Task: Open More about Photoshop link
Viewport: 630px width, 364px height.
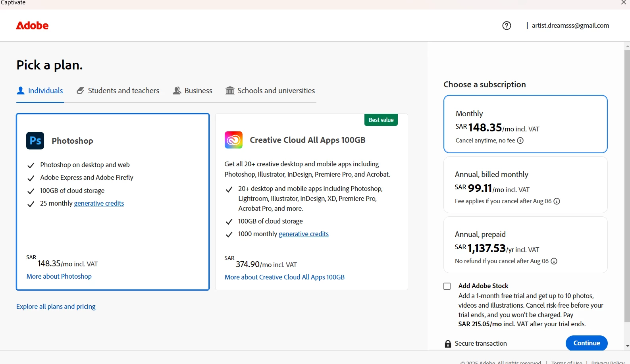Action: tap(59, 276)
